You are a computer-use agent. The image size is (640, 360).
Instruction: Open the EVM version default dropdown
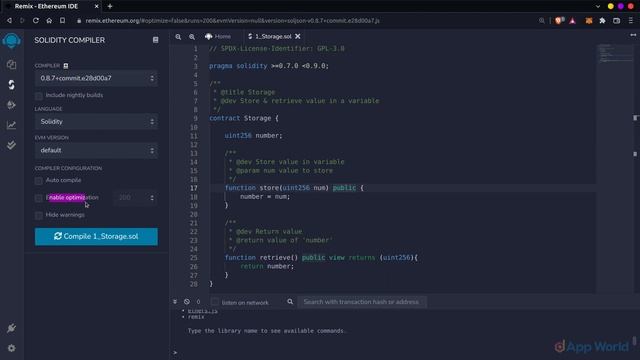(x=96, y=150)
